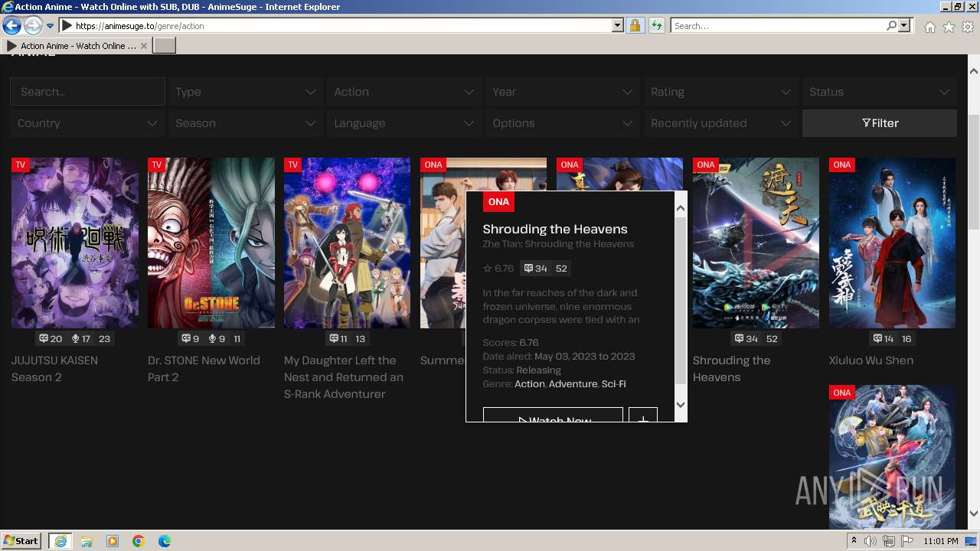Image resolution: width=980 pixels, height=551 pixels.
Task: Click the Watch Now button in popup
Action: click(554, 415)
